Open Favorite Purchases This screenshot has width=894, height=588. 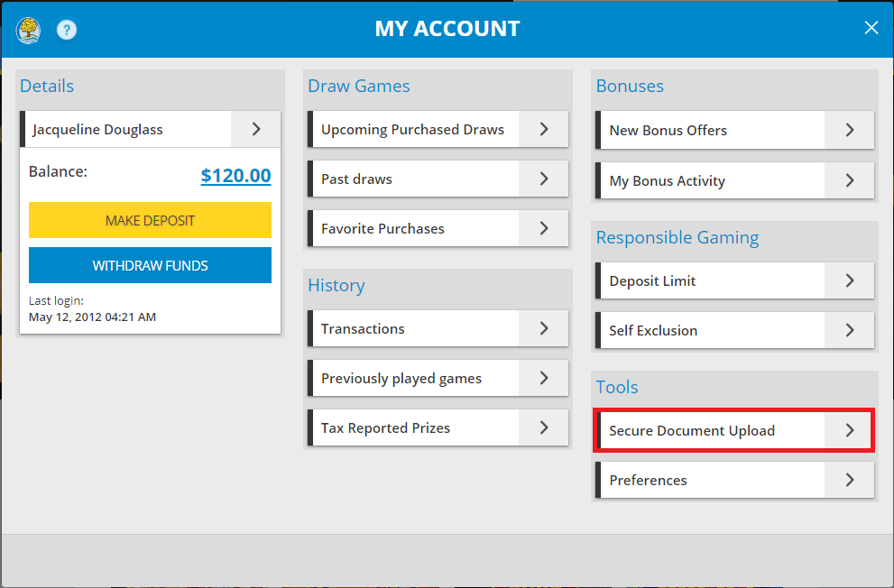415,228
